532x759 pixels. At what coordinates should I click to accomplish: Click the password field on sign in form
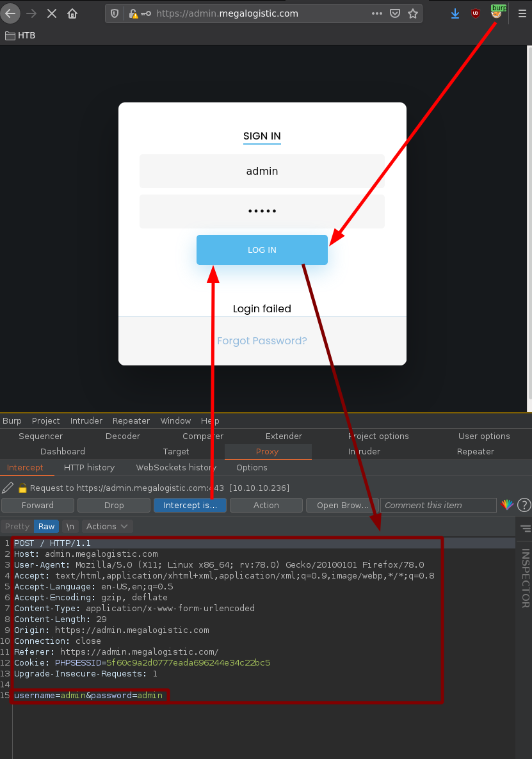click(x=262, y=211)
